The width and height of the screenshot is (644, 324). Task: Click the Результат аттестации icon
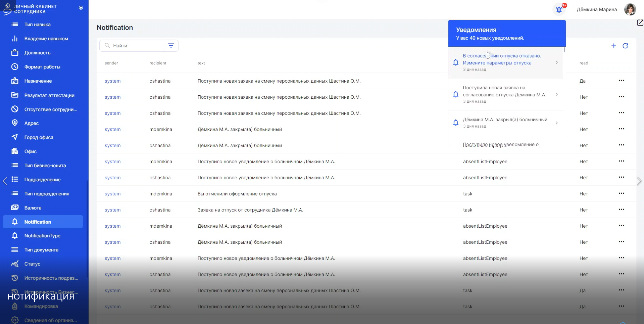[15, 95]
